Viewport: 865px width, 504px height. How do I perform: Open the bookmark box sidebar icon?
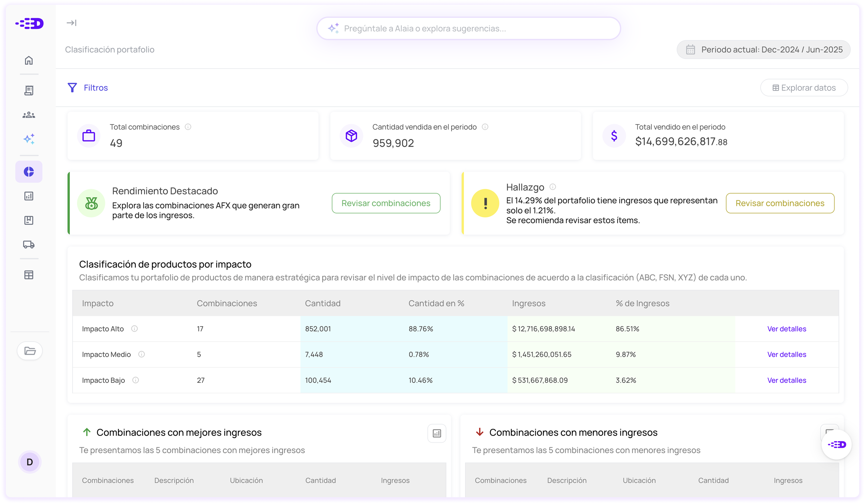pos(29,220)
